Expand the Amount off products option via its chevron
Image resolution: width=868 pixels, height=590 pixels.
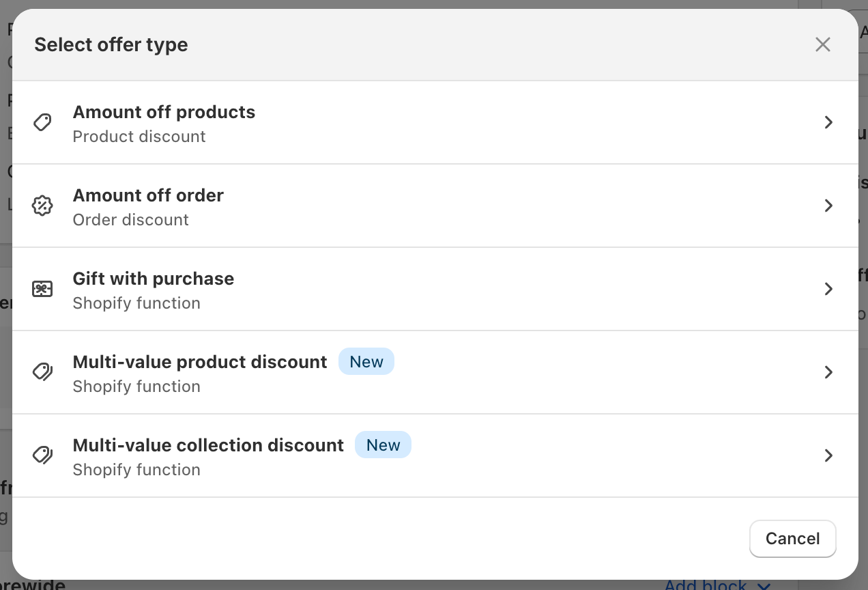coord(828,122)
